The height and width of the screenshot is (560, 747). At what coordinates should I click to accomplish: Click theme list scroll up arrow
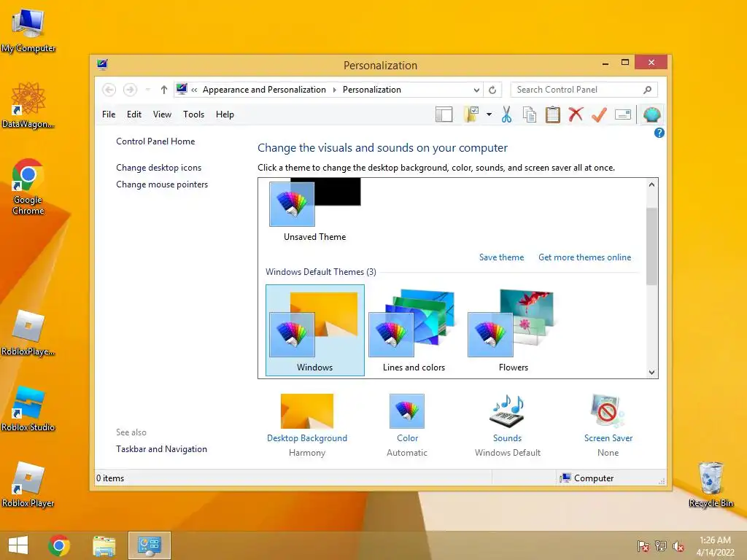coord(651,184)
